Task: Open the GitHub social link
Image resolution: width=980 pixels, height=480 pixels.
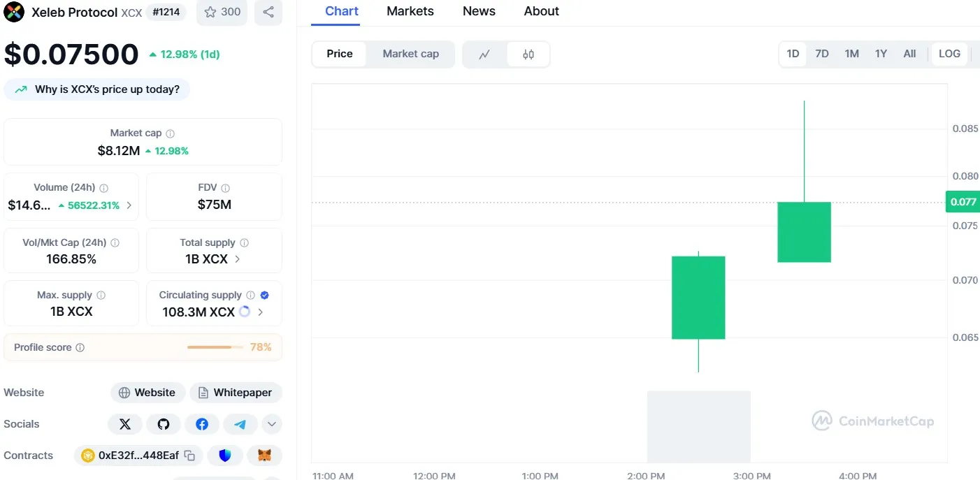Action: [164, 424]
